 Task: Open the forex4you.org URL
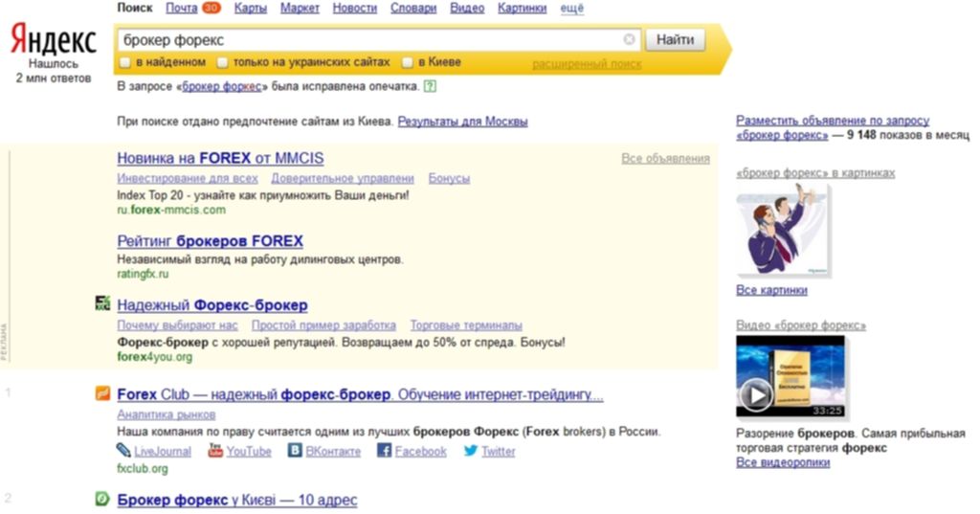click(154, 357)
